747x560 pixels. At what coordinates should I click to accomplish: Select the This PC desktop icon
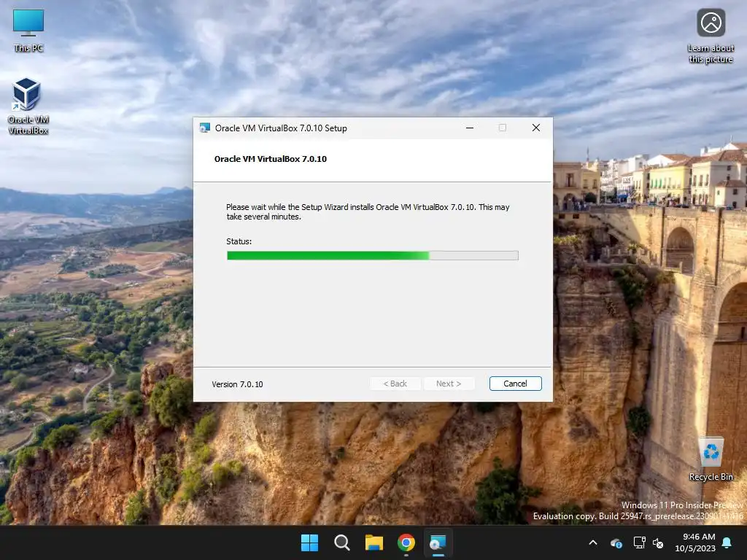pyautogui.click(x=28, y=31)
